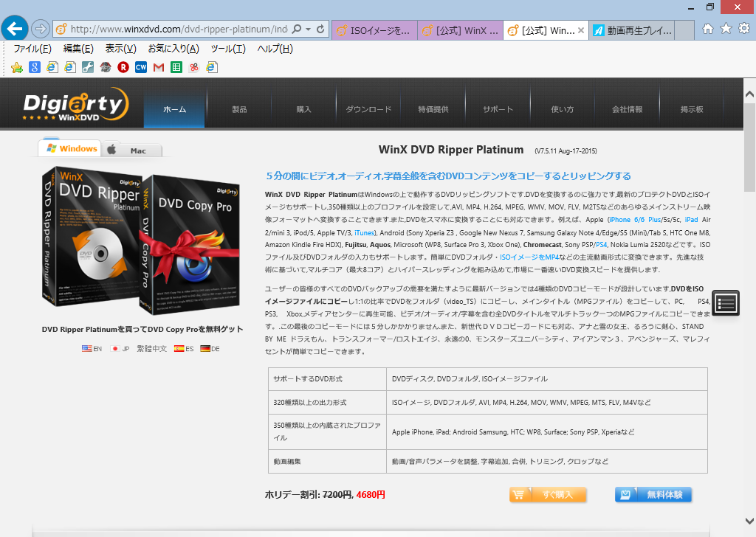This screenshot has height=537, width=756.
Task: Open a new blank browser tab
Action: click(684, 30)
